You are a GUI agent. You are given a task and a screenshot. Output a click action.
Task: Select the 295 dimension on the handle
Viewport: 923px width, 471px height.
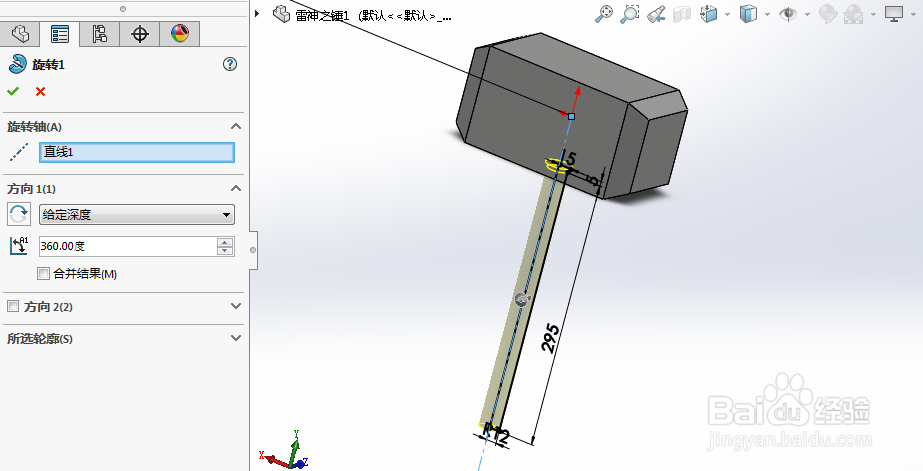point(550,338)
